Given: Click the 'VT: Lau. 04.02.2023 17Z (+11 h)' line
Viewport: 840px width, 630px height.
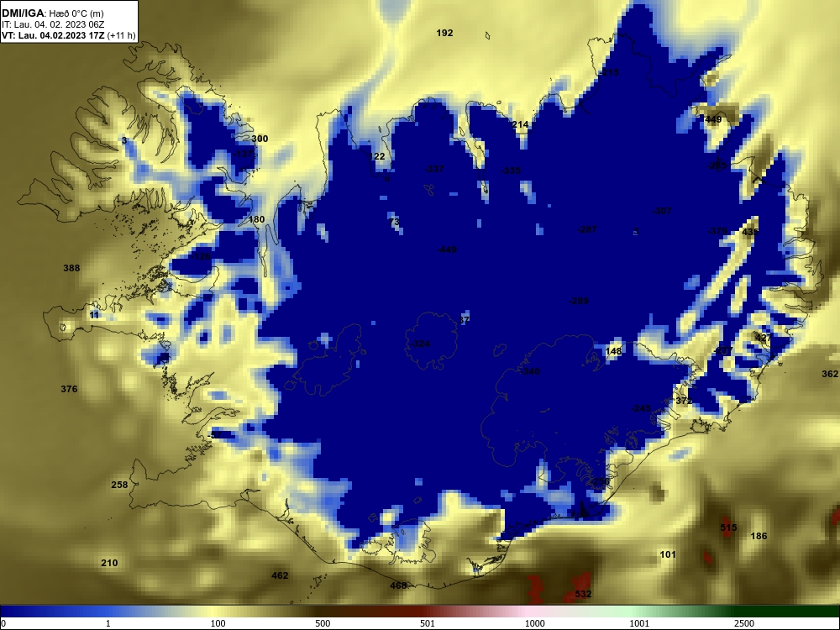Looking at the screenshot, I should pyautogui.click(x=68, y=36).
